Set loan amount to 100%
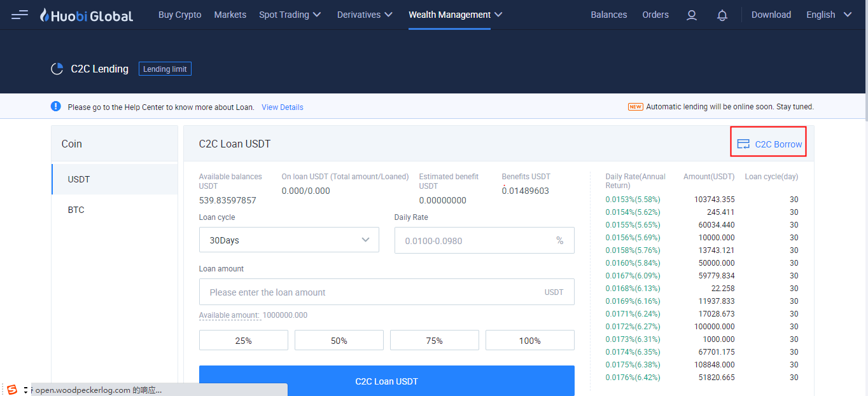Viewport: 868px width, 396px height. pos(530,340)
